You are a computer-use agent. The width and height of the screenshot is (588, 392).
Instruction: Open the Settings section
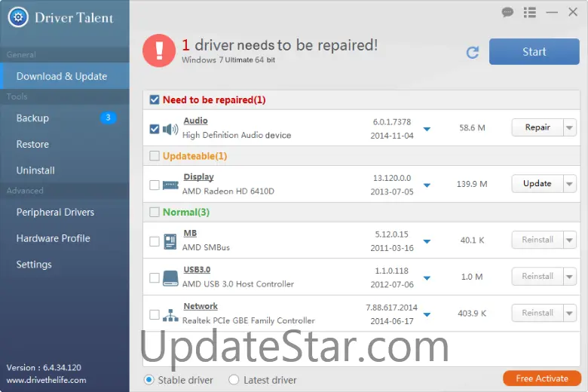pyautogui.click(x=65, y=265)
